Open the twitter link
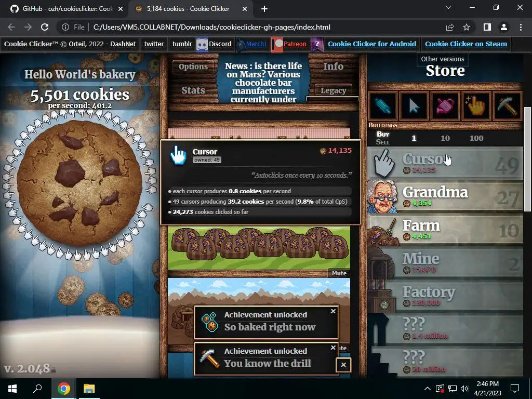This screenshot has height=399, width=532. click(154, 44)
